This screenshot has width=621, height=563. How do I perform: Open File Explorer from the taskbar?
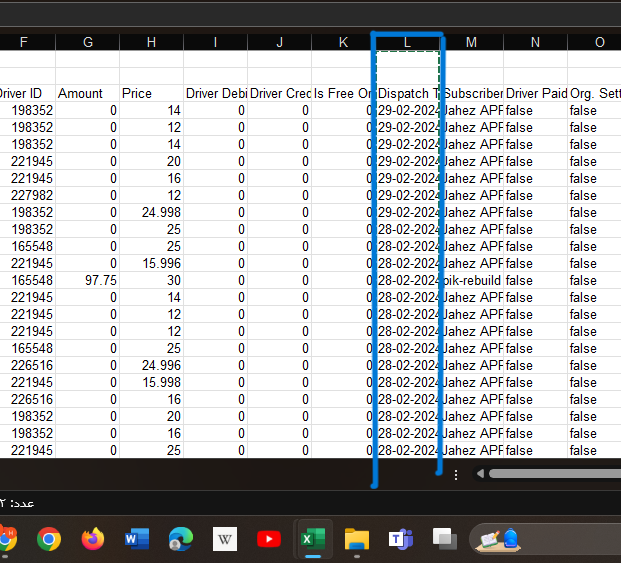(357, 539)
